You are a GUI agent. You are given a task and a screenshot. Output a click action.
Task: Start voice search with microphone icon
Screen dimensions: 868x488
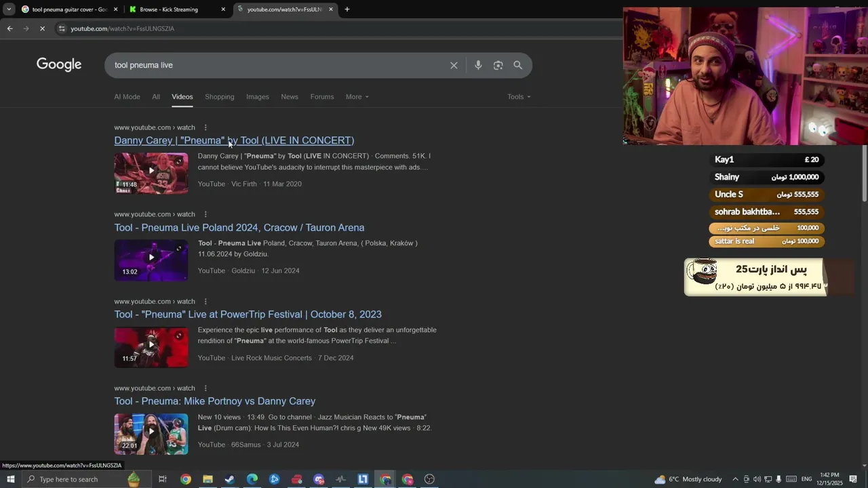pyautogui.click(x=478, y=65)
